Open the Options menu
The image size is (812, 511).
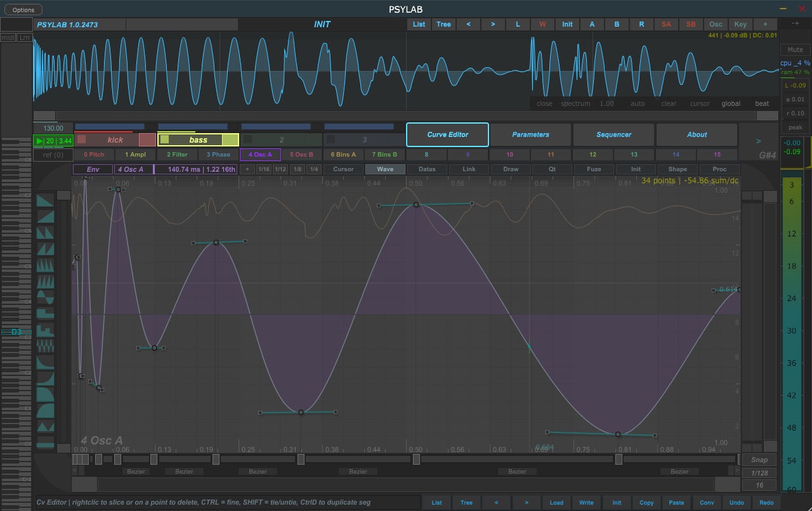click(23, 10)
